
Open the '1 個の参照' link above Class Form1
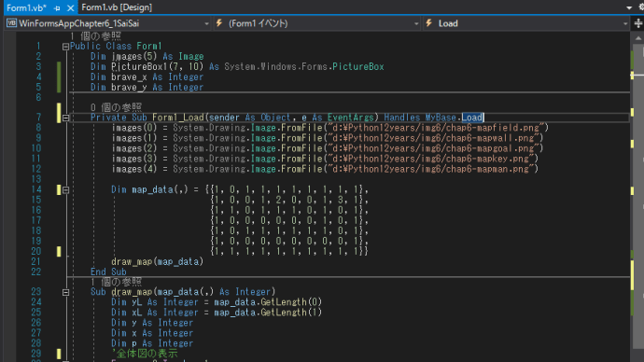[96, 36]
